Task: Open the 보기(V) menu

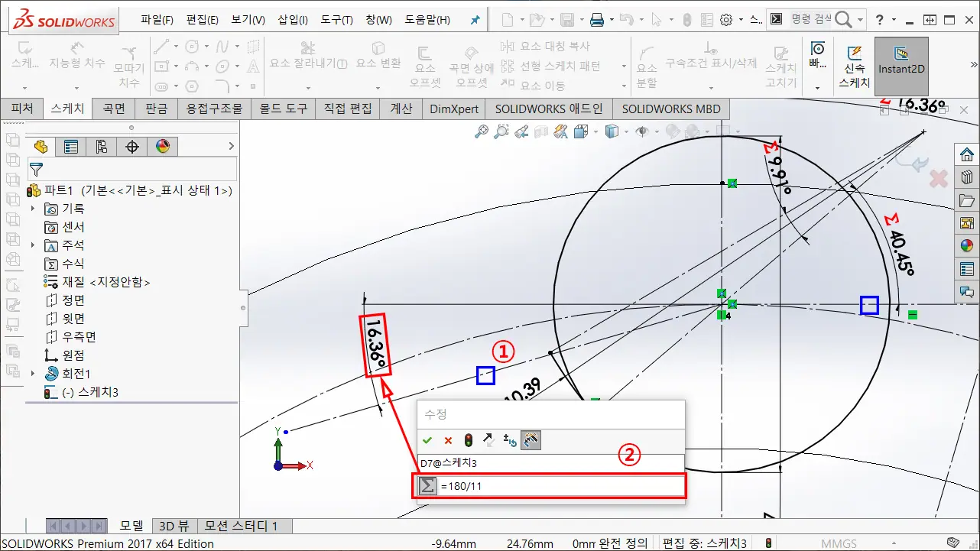Action: 248,20
